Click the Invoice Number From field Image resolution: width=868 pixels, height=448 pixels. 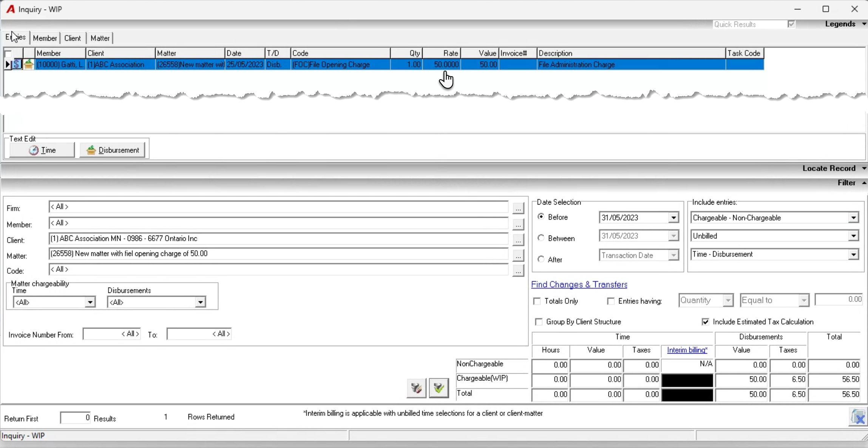click(112, 334)
